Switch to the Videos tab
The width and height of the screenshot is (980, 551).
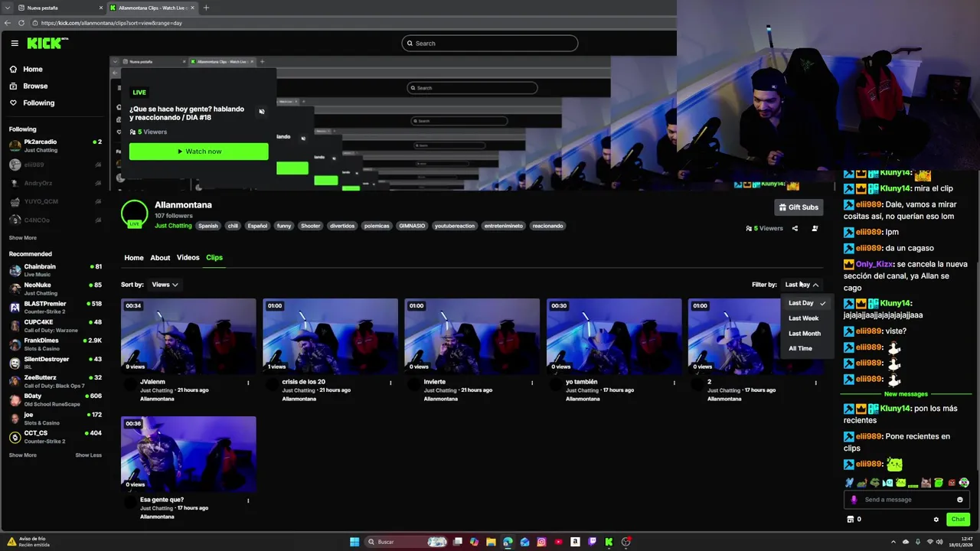coord(188,258)
